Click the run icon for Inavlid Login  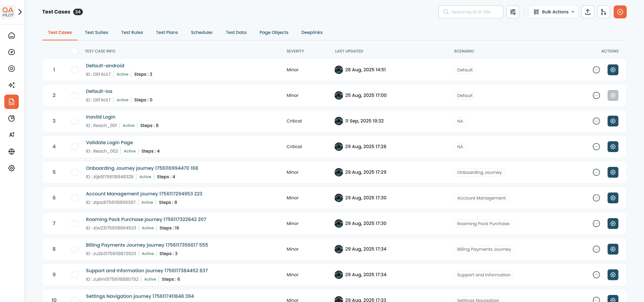(612, 121)
